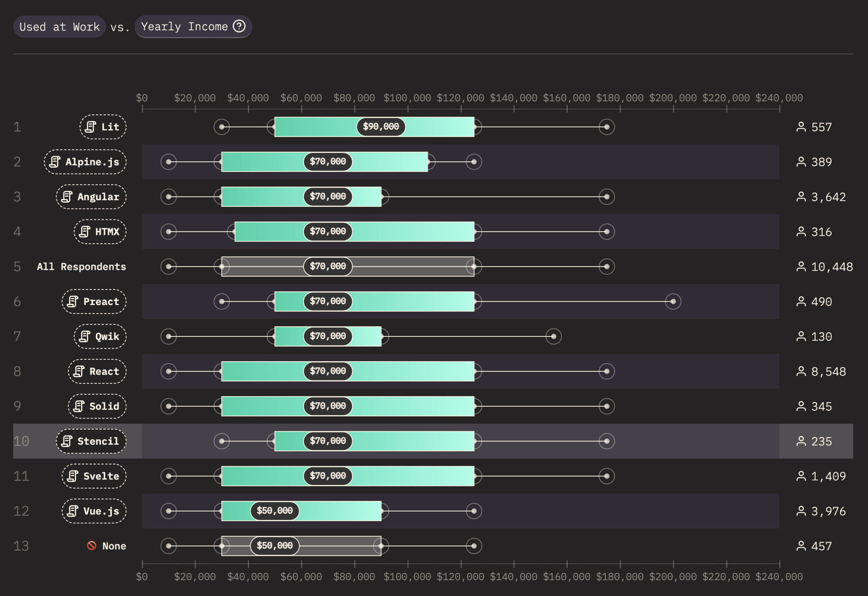The height and width of the screenshot is (596, 868).
Task: Select the Preact label chip
Action: click(x=94, y=302)
